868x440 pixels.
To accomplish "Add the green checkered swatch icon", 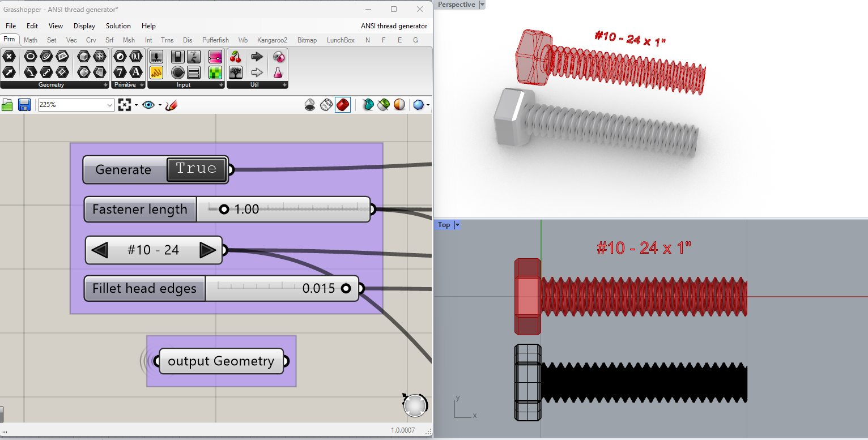I will click(215, 72).
